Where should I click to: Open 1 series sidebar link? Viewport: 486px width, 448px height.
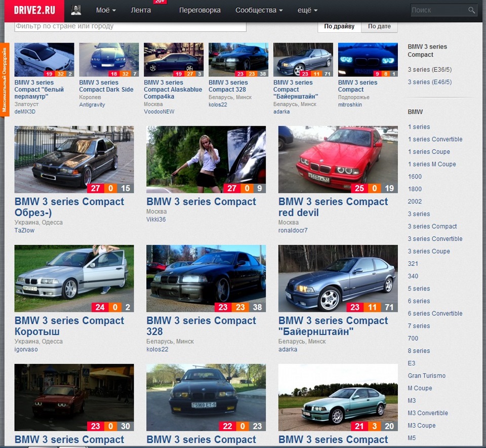(x=419, y=127)
